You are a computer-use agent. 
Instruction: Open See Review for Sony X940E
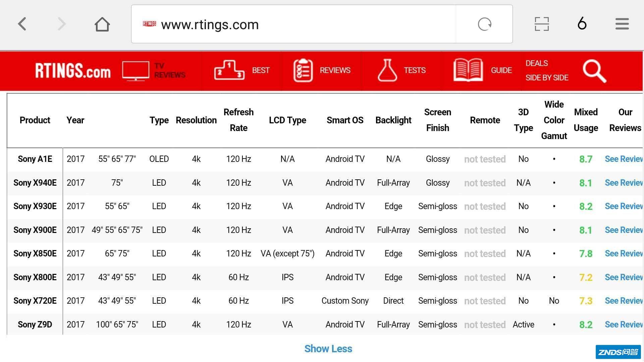pos(624,183)
